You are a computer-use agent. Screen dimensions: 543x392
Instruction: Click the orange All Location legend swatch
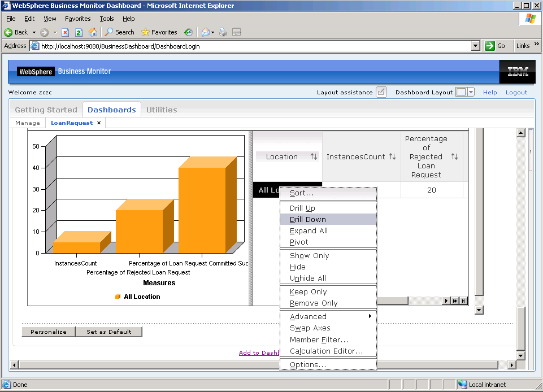pos(118,297)
